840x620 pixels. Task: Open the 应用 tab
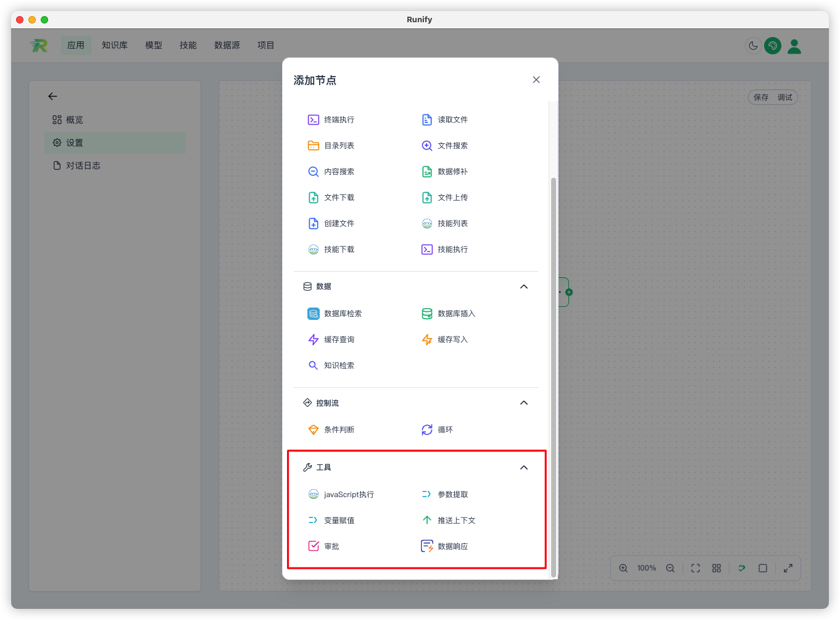[x=76, y=45]
